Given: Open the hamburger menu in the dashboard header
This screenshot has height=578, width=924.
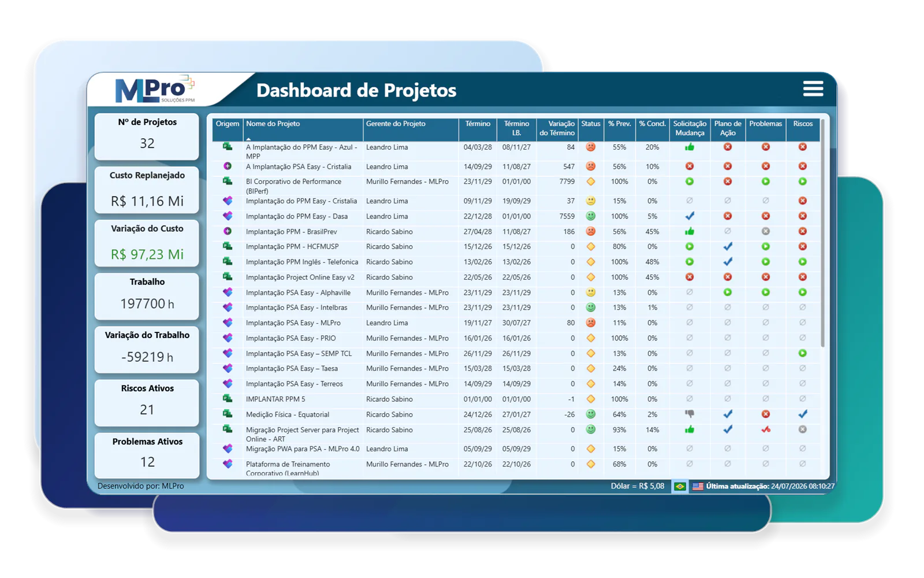Looking at the screenshot, I should (x=813, y=88).
